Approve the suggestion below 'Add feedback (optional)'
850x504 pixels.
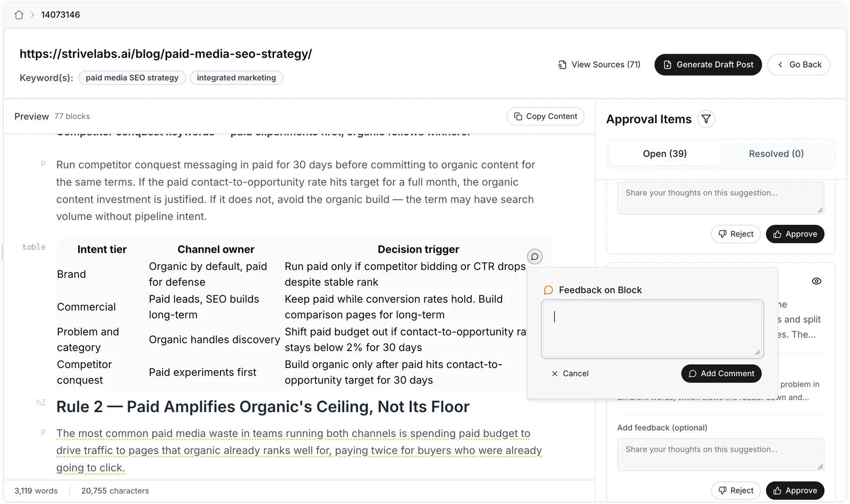point(795,491)
